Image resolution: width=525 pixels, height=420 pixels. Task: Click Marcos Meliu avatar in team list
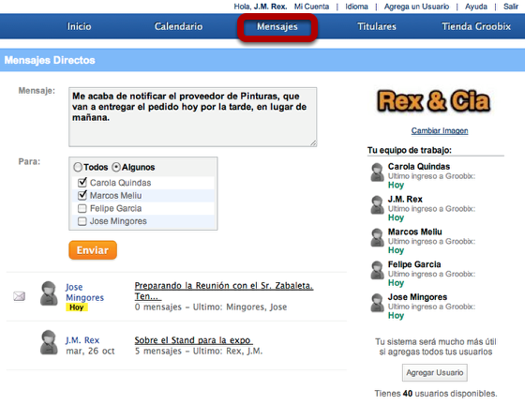377,237
